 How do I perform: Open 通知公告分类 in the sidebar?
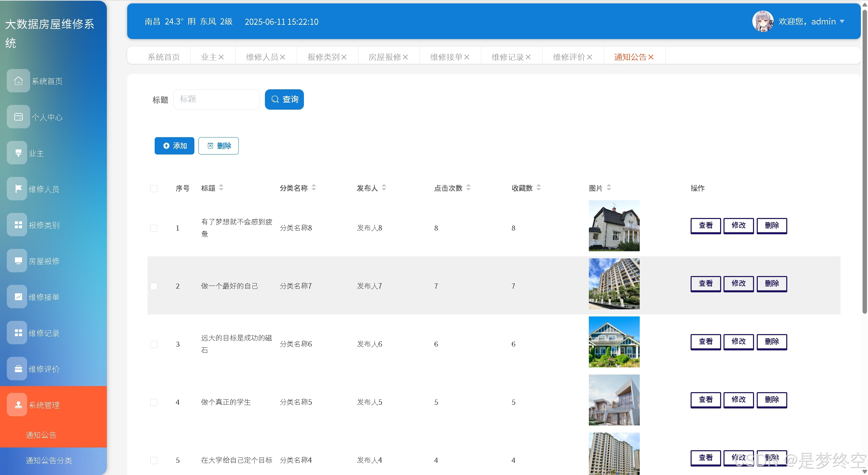49,460
